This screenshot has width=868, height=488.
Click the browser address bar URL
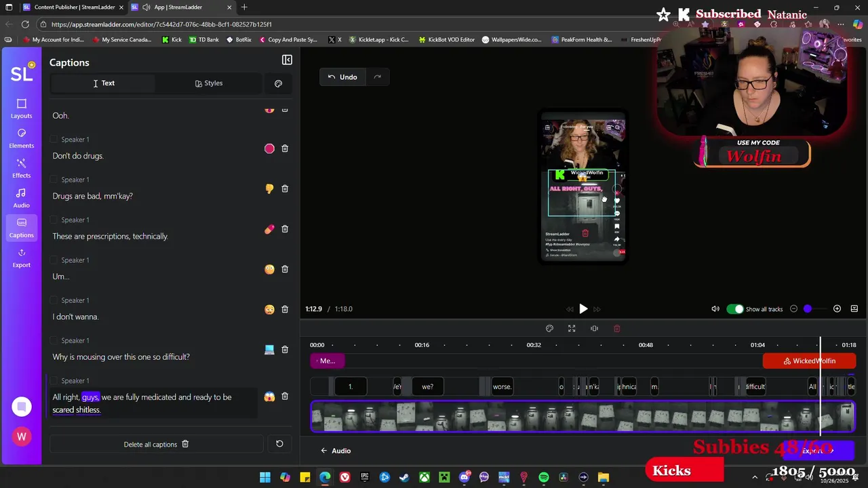161,24
